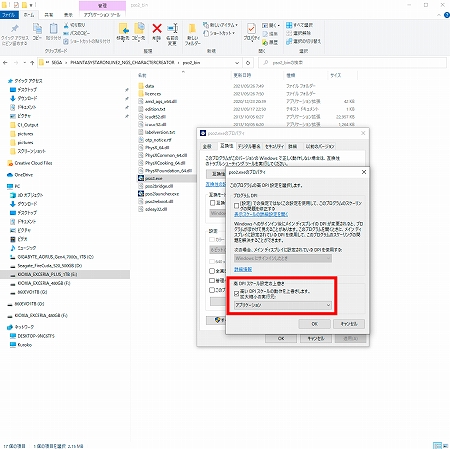Open the scaling performed-by Application dropdown
450x449 pixels.
(x=283, y=305)
